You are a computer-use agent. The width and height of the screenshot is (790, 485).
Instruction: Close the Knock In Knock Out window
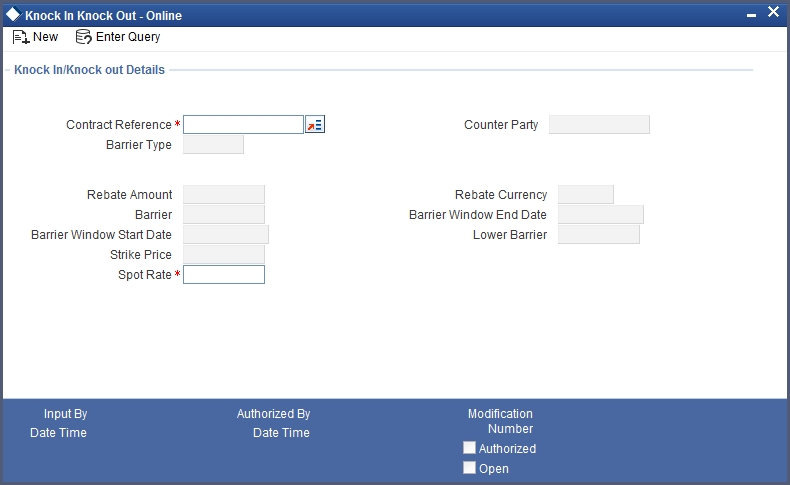pos(773,13)
